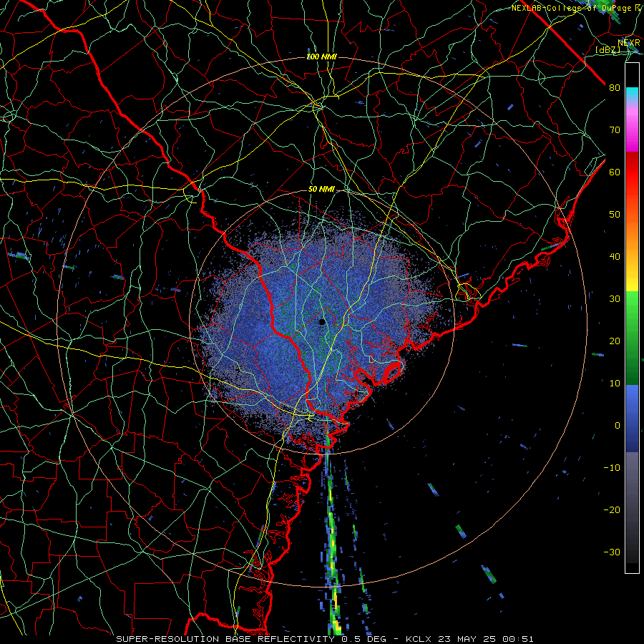Click the 20 value on color scale
This screenshot has height=644, width=644.
[x=615, y=341]
